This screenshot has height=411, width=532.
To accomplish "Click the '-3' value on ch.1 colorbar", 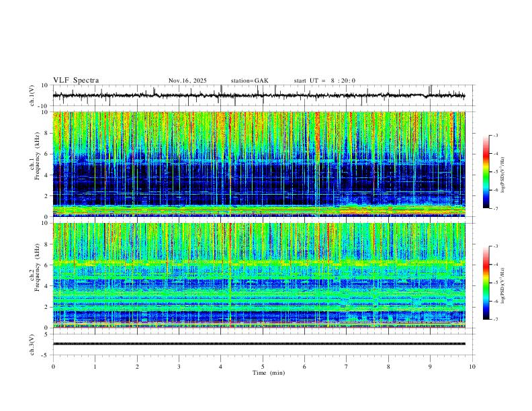I will point(495,136).
